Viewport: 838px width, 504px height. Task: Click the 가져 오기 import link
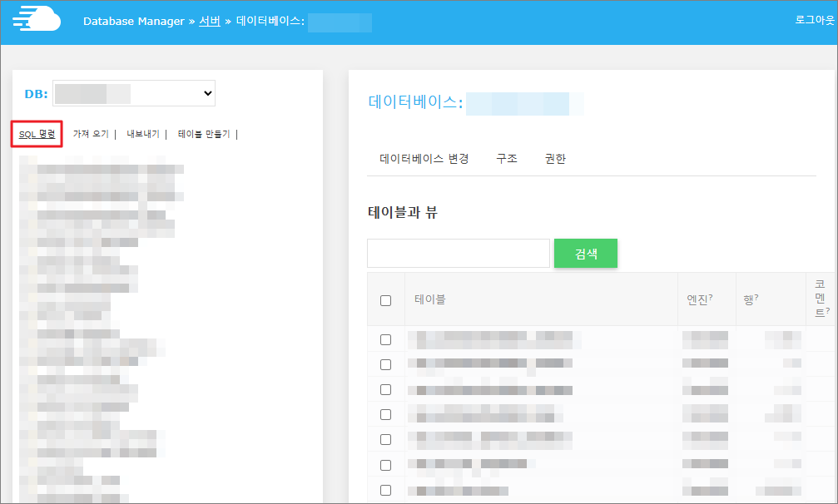click(x=91, y=134)
